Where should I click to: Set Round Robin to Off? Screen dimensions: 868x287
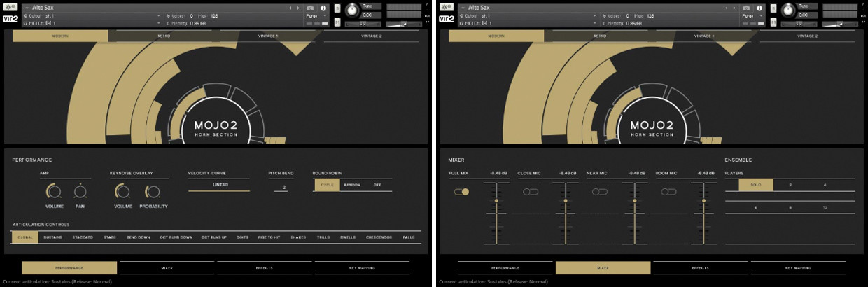coord(377,185)
